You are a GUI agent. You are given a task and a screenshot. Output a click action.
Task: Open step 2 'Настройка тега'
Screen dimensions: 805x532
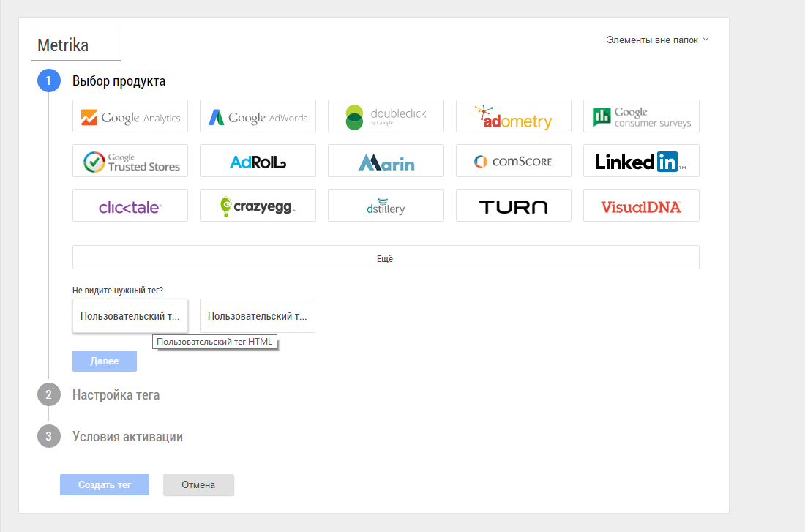tap(116, 395)
